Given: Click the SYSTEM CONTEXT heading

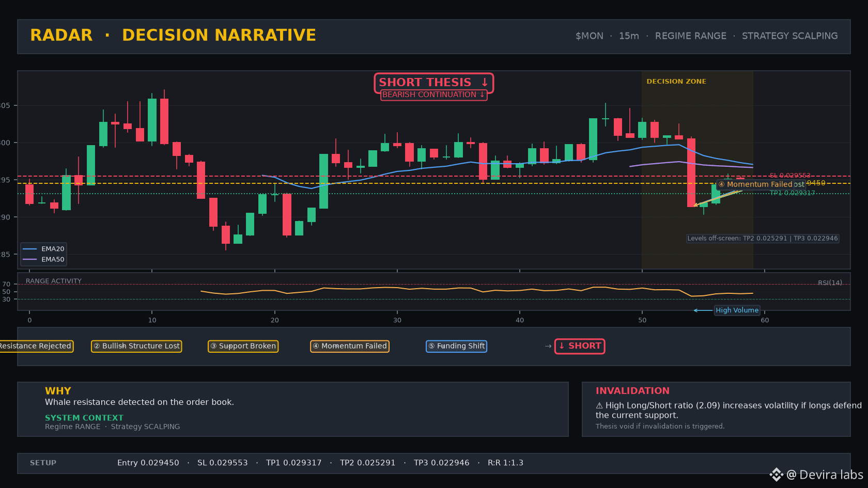Looking at the screenshot, I should click(84, 418).
